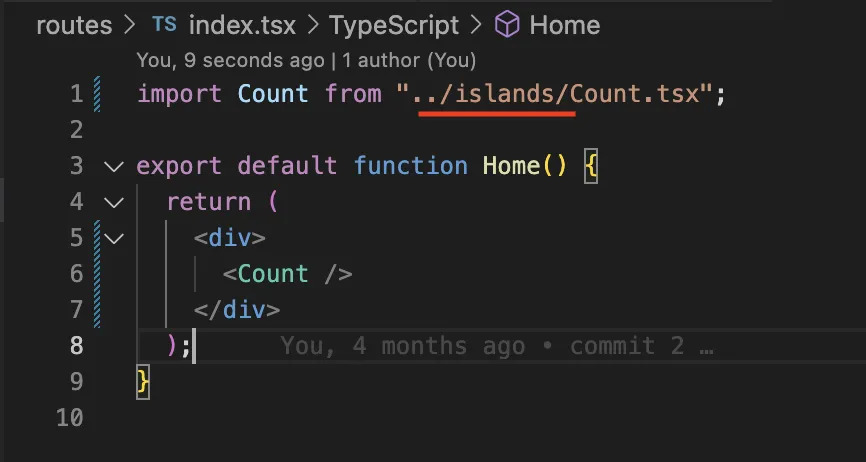Image resolution: width=866 pixels, height=462 pixels.
Task: Click the export keyword on line 3
Action: pos(179,166)
